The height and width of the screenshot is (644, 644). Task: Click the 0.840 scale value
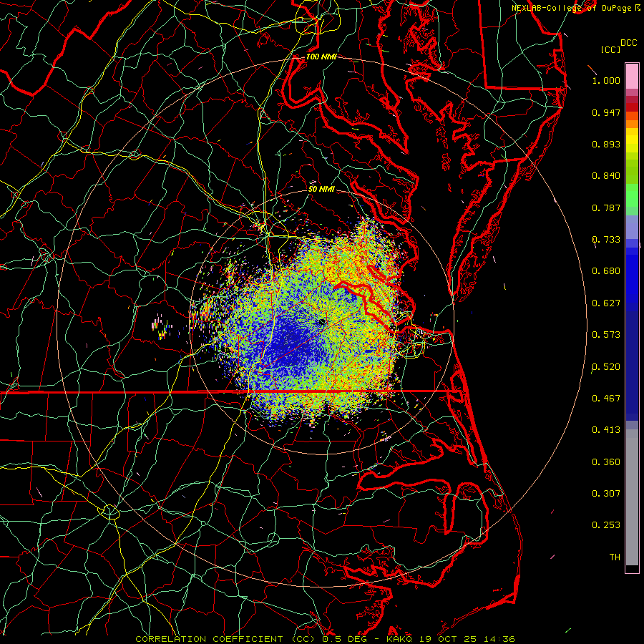click(x=606, y=176)
